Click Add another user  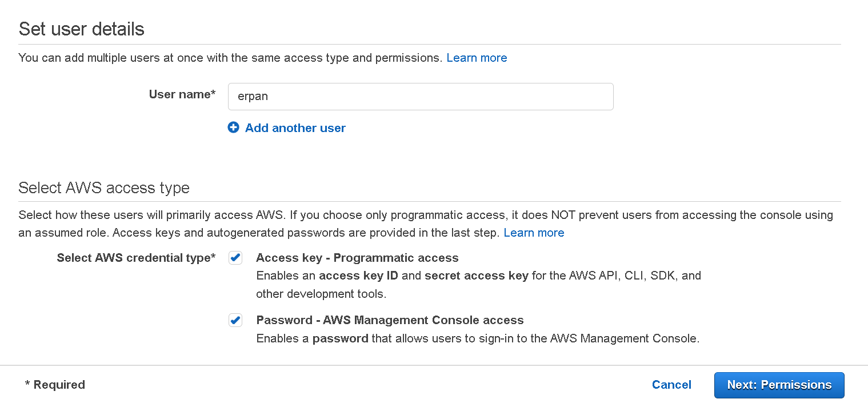tap(295, 127)
